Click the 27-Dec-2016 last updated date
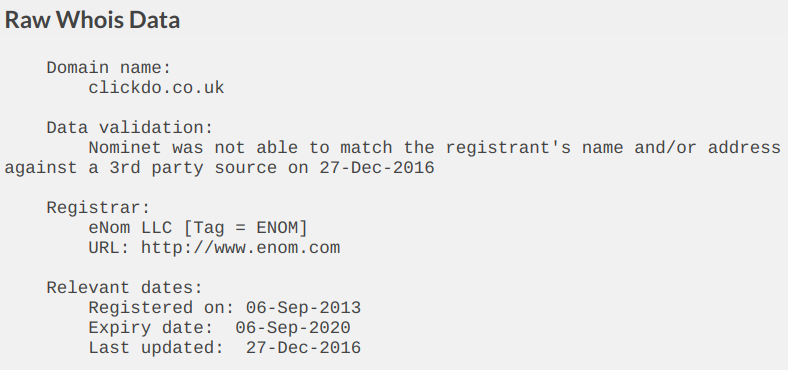The width and height of the screenshot is (788, 370). pyautogui.click(x=303, y=348)
